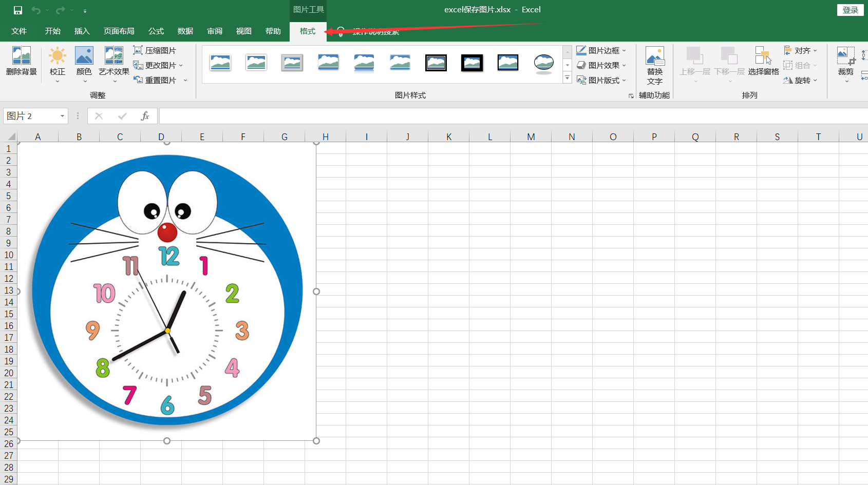Image resolution: width=868 pixels, height=485 pixels.
Task: Switch to the 公式 Formulas tab
Action: click(x=156, y=31)
